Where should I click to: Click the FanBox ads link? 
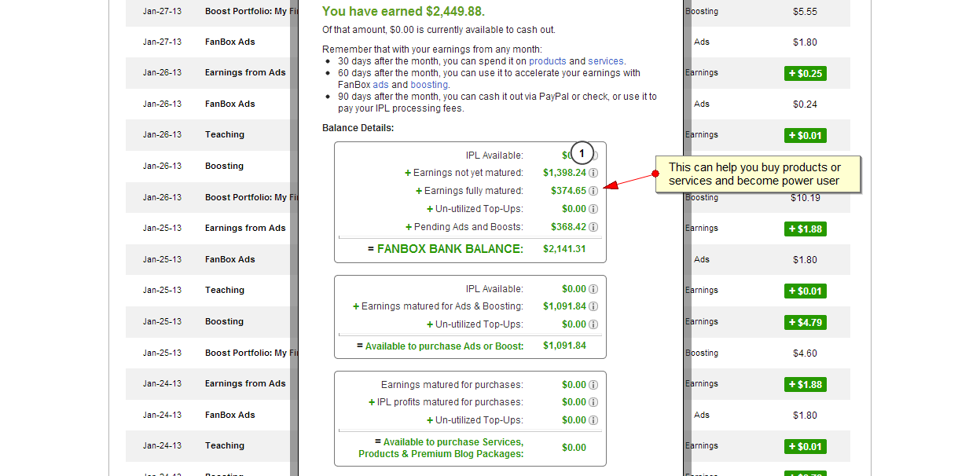[380, 85]
